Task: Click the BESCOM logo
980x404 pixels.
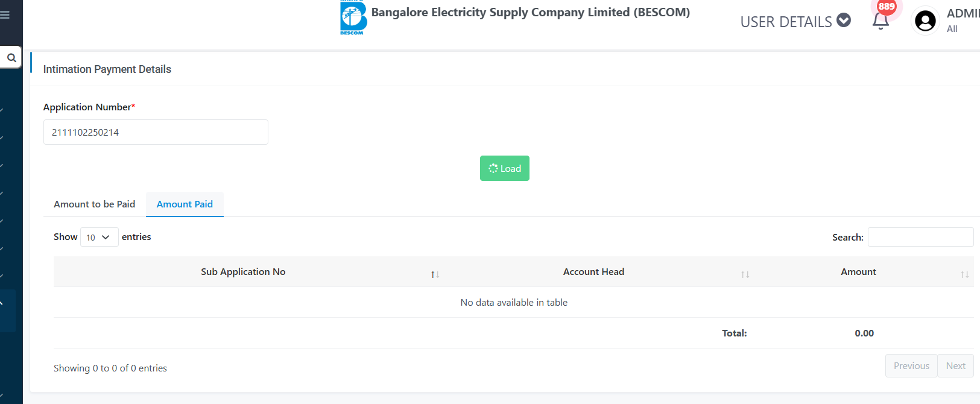Action: pyautogui.click(x=353, y=17)
